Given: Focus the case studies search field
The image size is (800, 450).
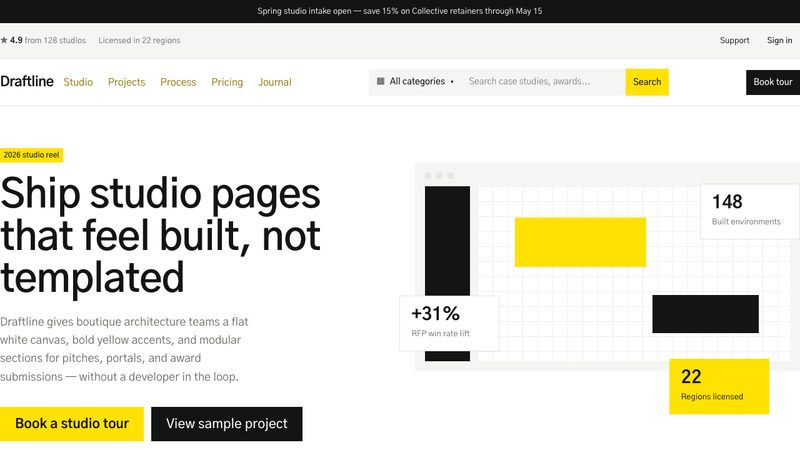Looking at the screenshot, I should 543,82.
